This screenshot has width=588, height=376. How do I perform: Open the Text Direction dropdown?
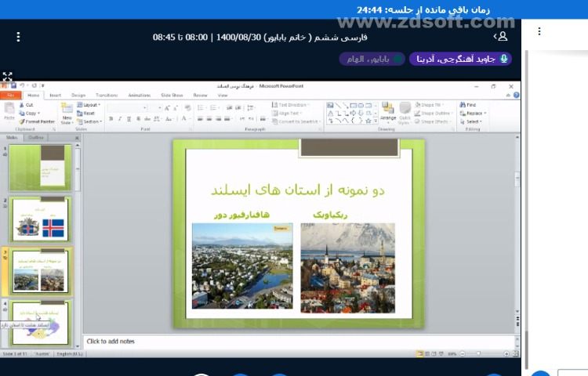[291, 105]
